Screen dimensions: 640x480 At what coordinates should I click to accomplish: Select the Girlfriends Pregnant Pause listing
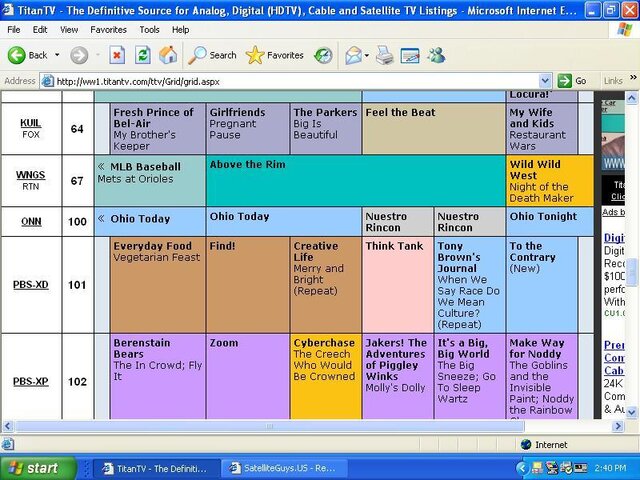click(248, 129)
